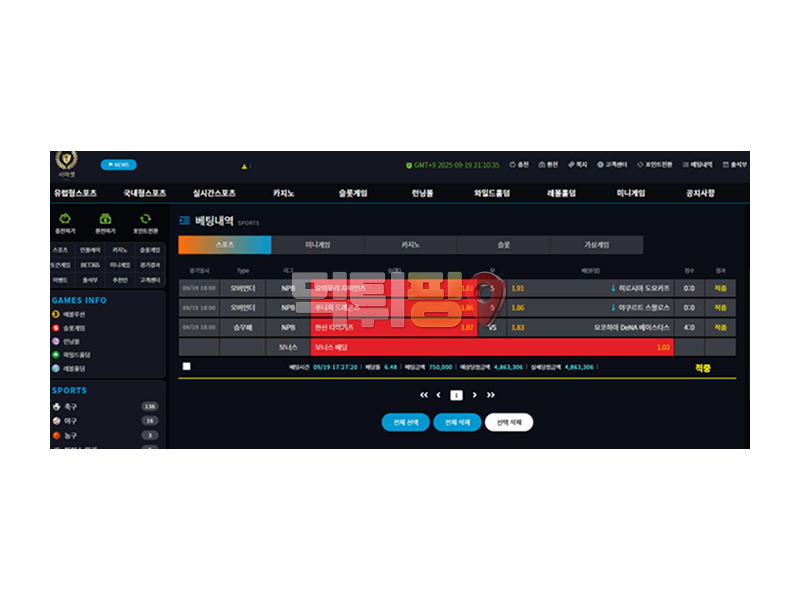Image resolution: width=800 pixels, height=600 pixels.
Task: Click the 충전하기 deposit icon in sidebar
Action: [65, 218]
